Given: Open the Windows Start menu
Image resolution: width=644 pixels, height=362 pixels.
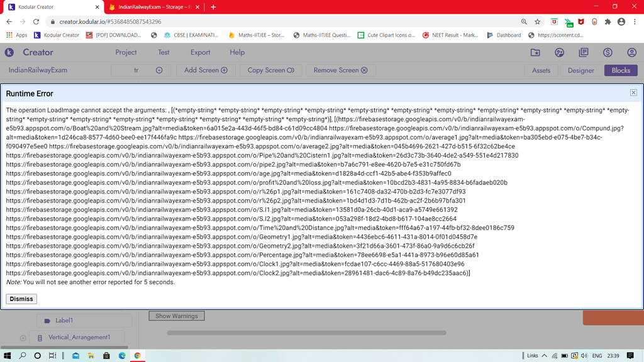Looking at the screenshot, I should click(x=8, y=356).
